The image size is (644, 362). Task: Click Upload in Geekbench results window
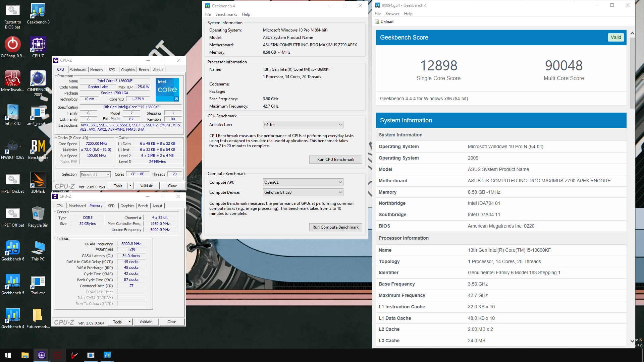(x=384, y=22)
